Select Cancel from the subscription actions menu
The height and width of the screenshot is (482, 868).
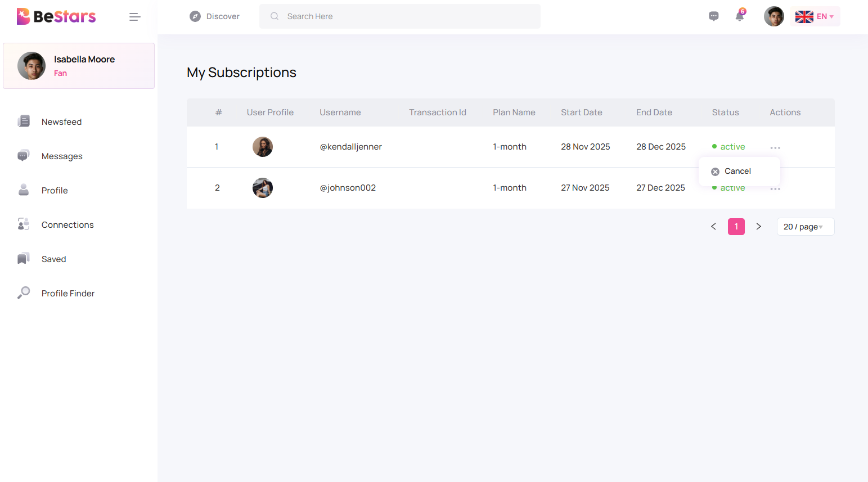click(737, 171)
